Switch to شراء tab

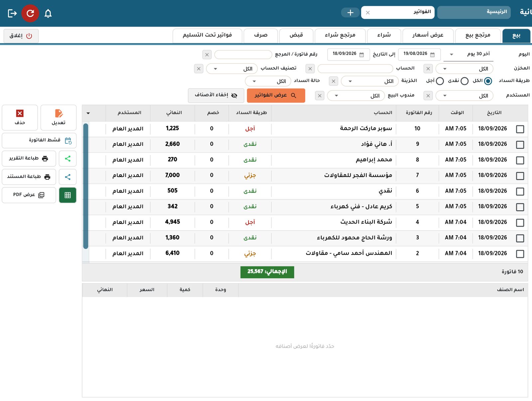click(384, 36)
